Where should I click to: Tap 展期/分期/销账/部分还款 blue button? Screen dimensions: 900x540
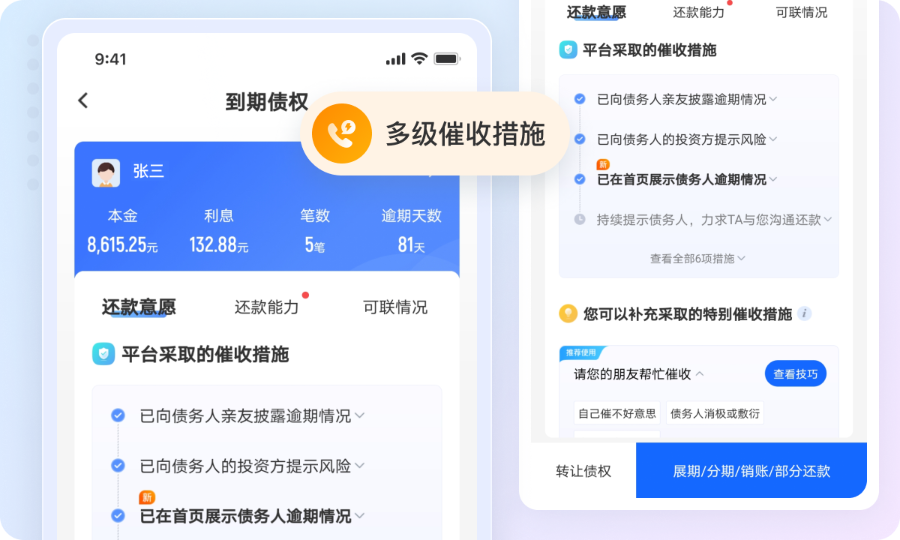pos(751,471)
